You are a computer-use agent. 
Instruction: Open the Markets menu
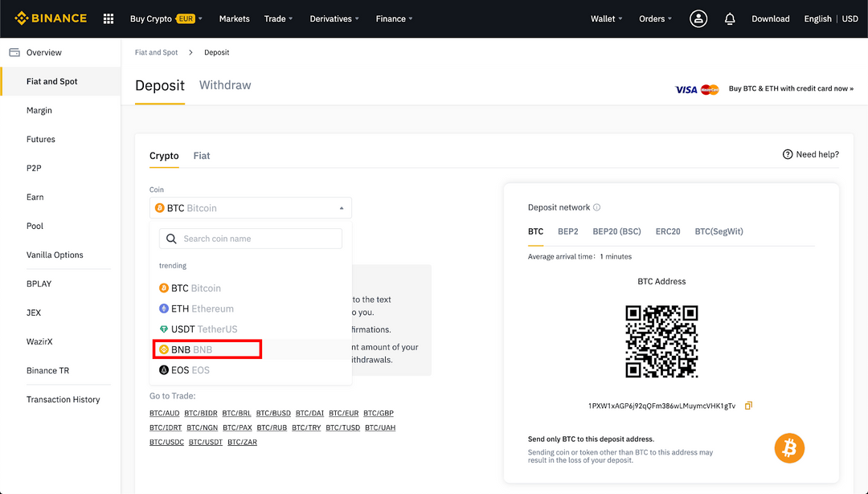(234, 18)
